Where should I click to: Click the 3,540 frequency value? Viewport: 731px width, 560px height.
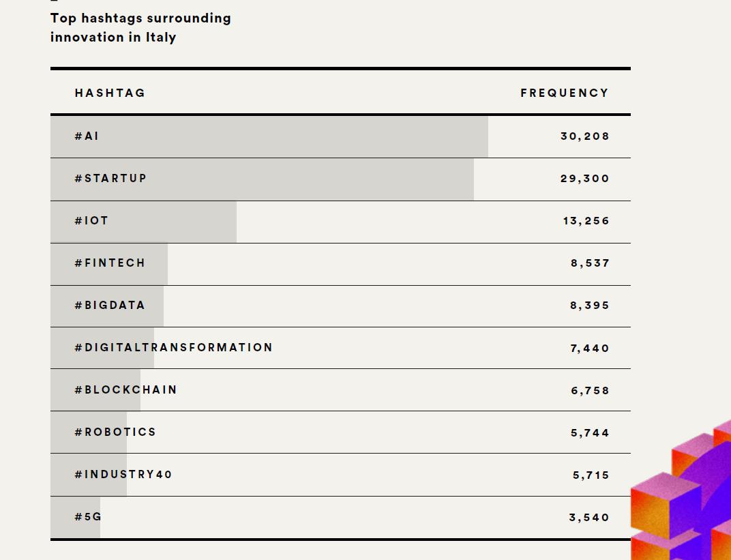(589, 518)
